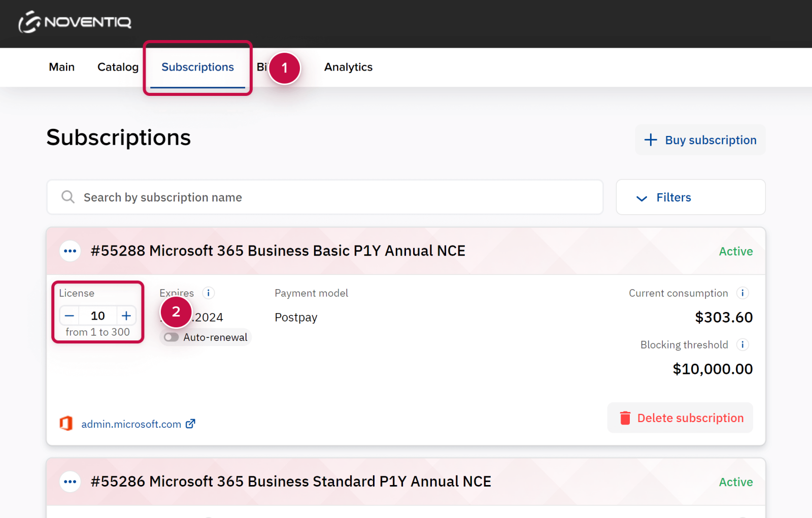This screenshot has width=812, height=518.
Task: Open three-dot menu for subscription #55288
Action: point(70,251)
